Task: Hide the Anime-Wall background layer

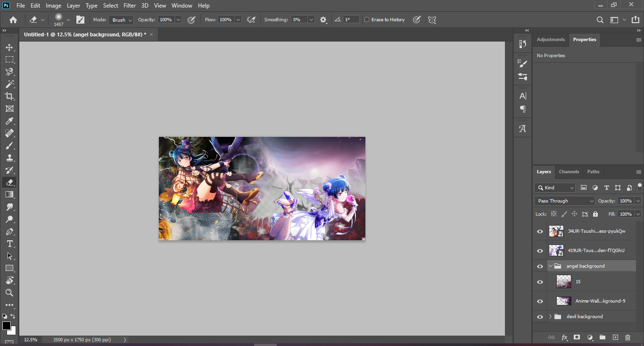Action: point(540,301)
